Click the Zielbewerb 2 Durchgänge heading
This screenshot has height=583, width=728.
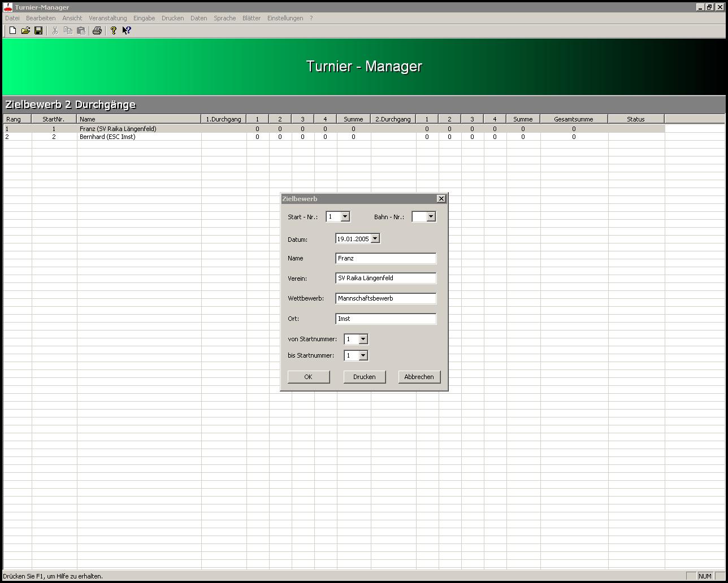pyautogui.click(x=71, y=105)
